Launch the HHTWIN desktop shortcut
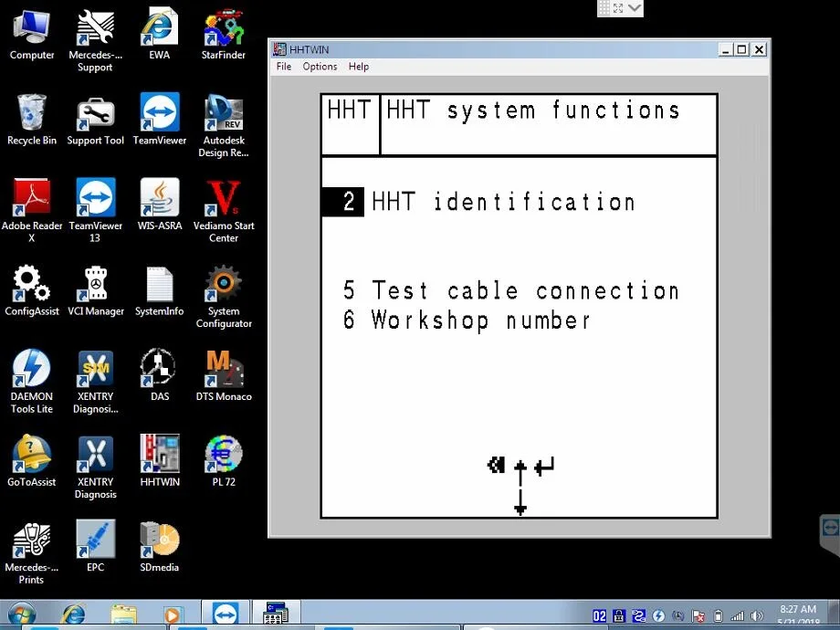This screenshot has width=840, height=630. (x=159, y=461)
